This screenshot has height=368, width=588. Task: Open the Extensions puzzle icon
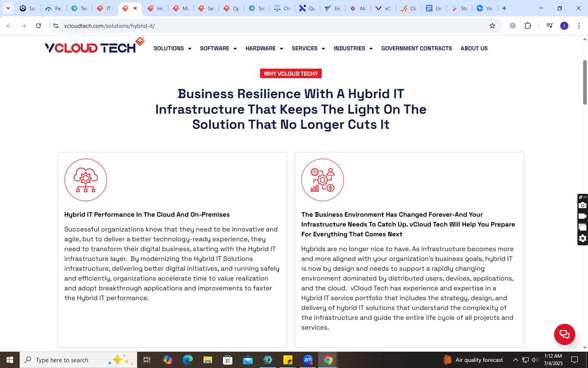[528, 26]
